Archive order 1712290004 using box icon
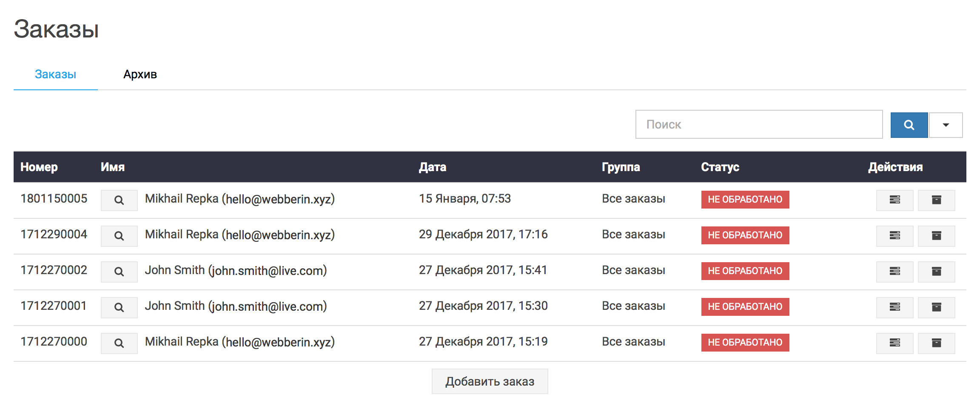The image size is (980, 412). [936, 236]
